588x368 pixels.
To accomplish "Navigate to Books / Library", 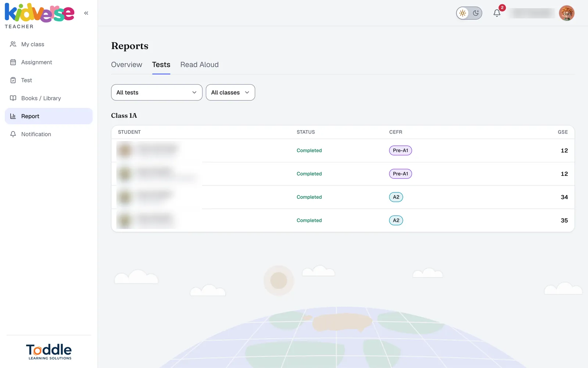I will point(49,98).
